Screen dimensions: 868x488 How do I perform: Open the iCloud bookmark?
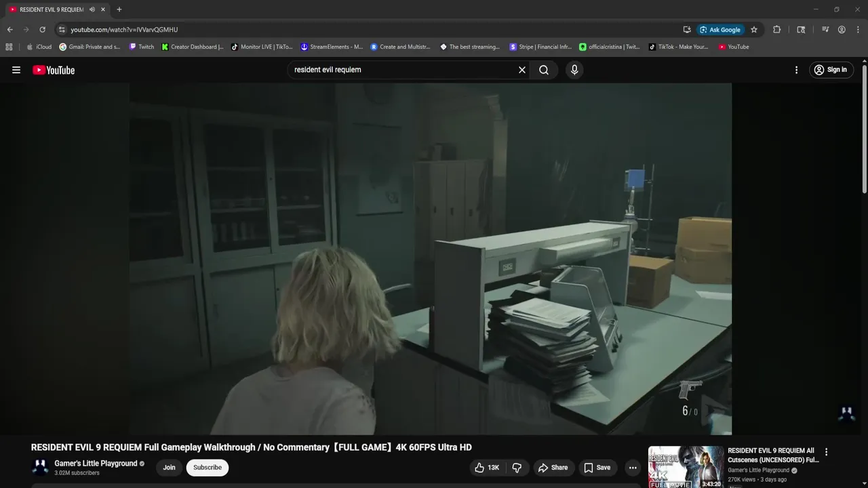[39, 47]
